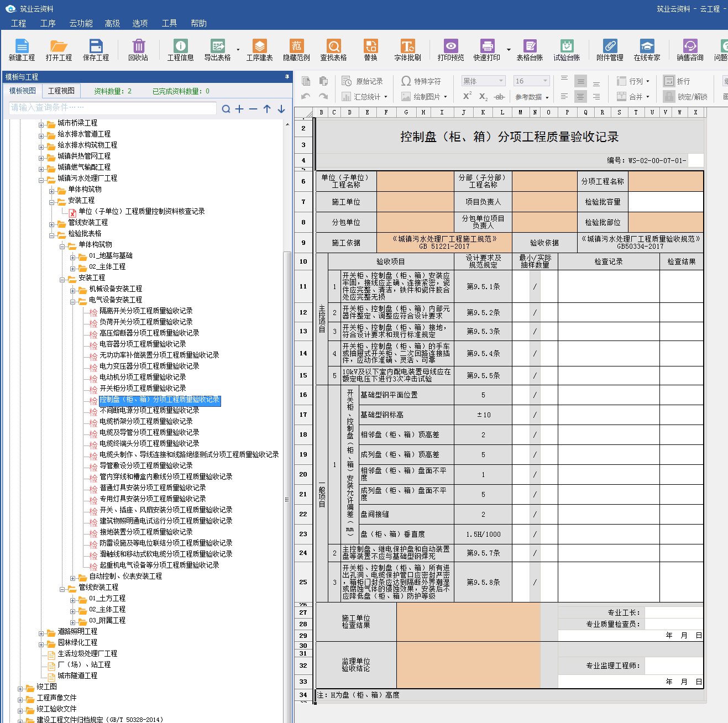
Task: Expand the 城市桥梁工程 tree node
Action: tap(41, 124)
